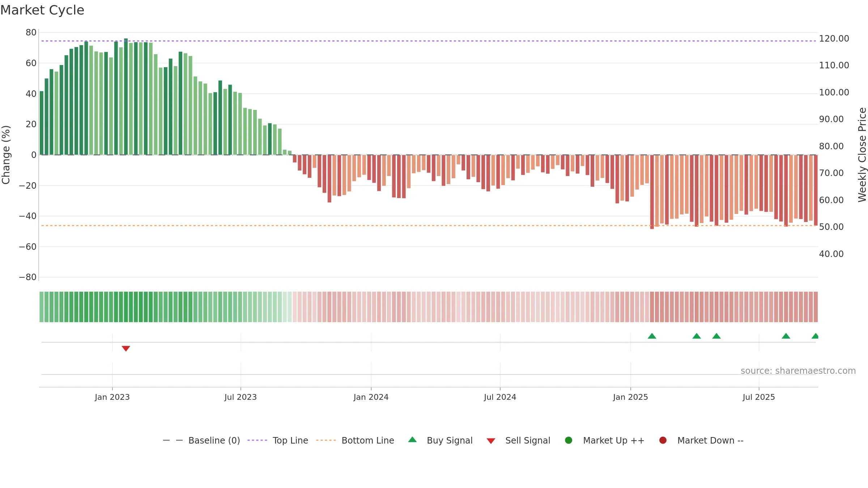Image resolution: width=868 pixels, height=488 pixels.
Task: Click the Change (%) axis title
Action: pyautogui.click(x=6, y=155)
